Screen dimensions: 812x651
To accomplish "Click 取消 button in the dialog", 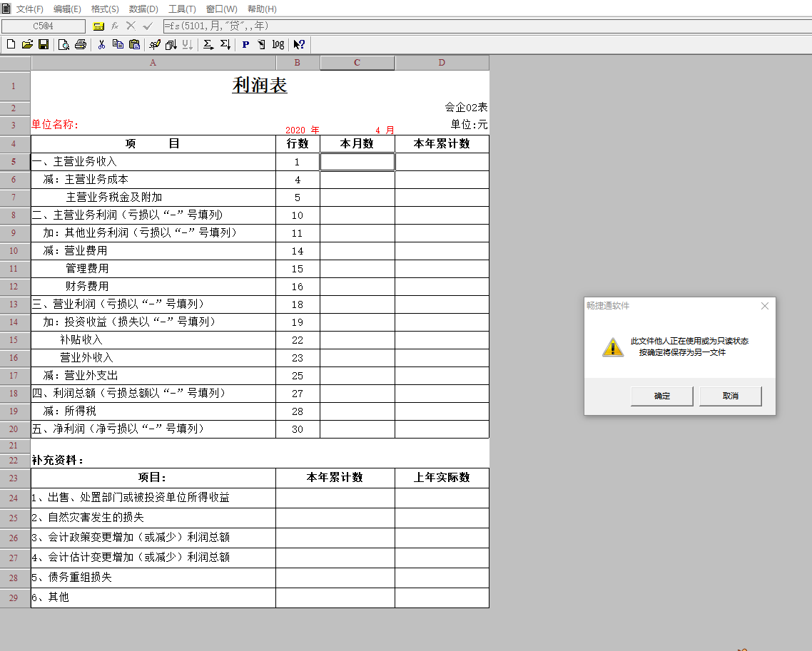I will 730,396.
